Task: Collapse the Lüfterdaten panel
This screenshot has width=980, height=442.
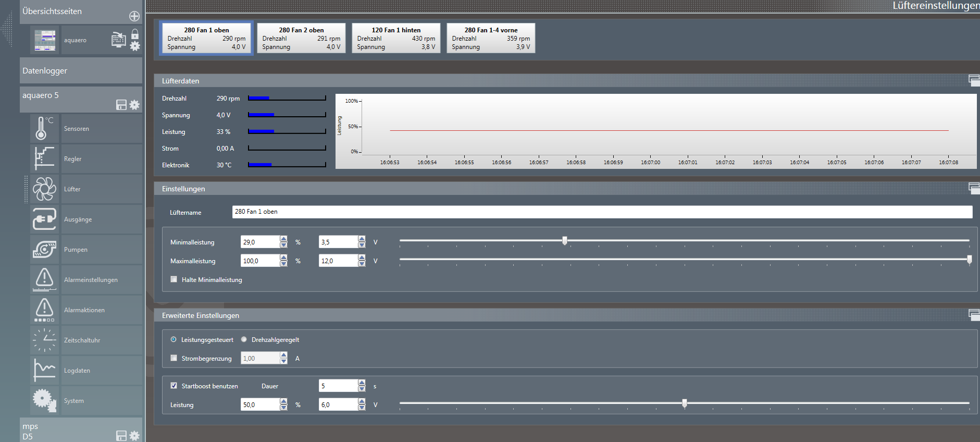Action: click(973, 80)
